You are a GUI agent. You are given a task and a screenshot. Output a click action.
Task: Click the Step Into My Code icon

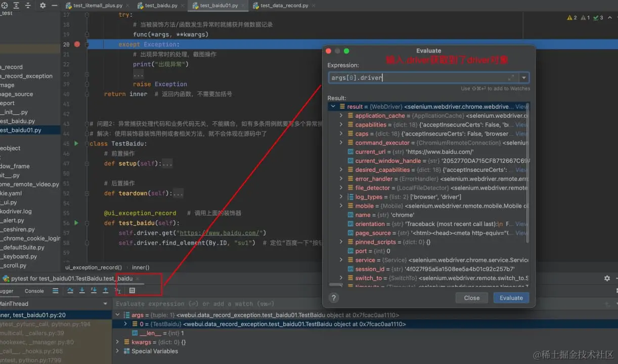point(94,291)
